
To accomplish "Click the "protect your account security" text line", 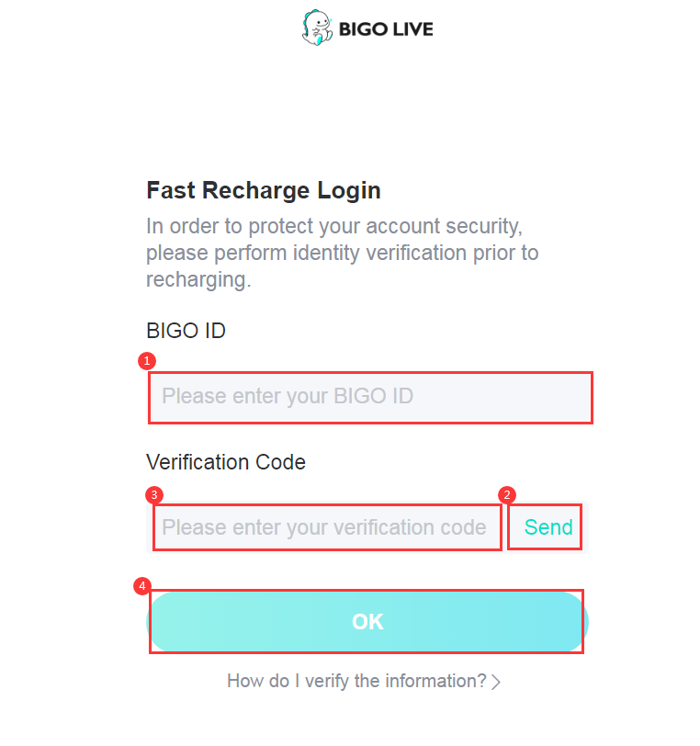I will 334,226.
